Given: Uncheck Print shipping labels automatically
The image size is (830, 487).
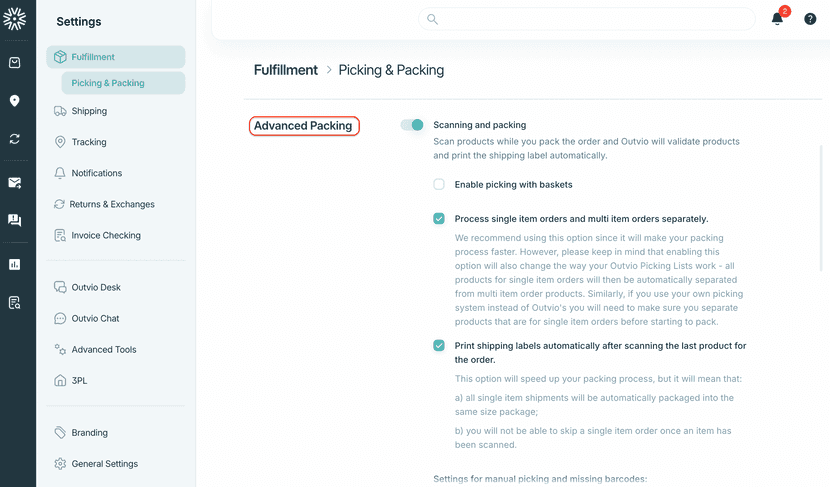Looking at the screenshot, I should coord(439,346).
